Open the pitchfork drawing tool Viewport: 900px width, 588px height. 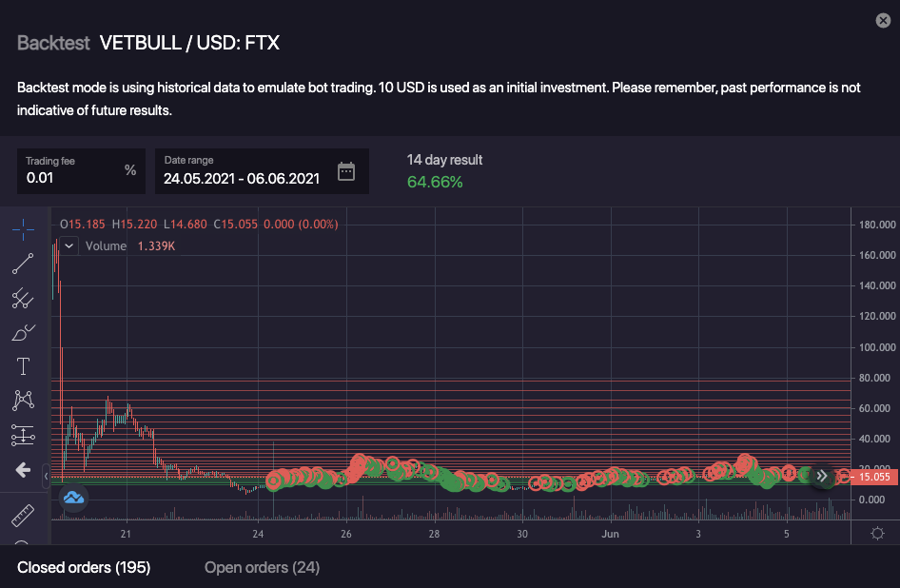pyautogui.click(x=23, y=298)
